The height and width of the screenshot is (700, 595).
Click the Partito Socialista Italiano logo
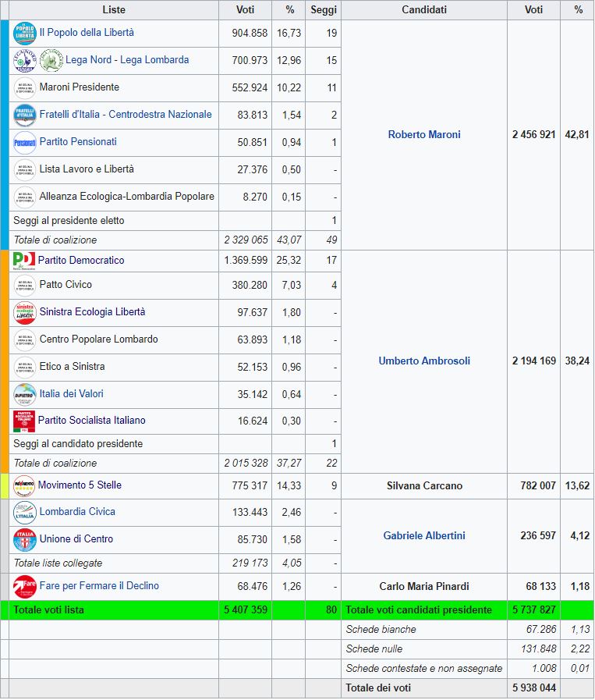tap(24, 421)
